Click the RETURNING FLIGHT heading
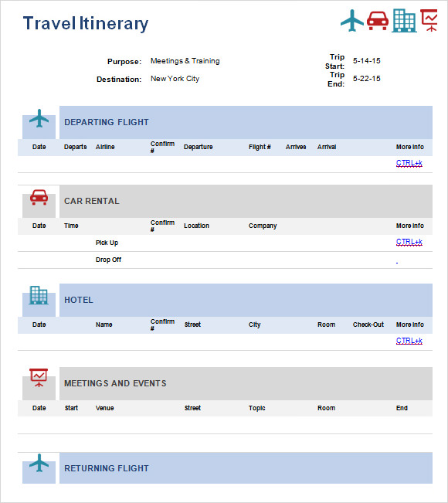448x503 pixels. 107,468
